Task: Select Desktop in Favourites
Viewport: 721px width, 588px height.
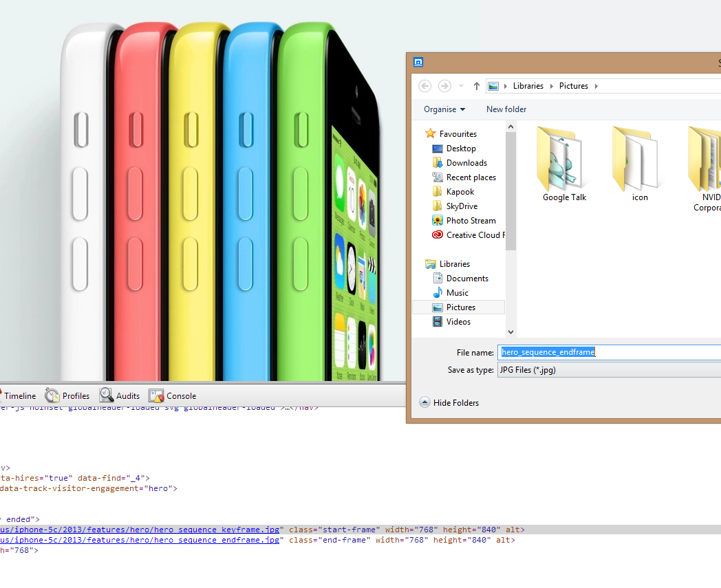Action: pyautogui.click(x=461, y=149)
